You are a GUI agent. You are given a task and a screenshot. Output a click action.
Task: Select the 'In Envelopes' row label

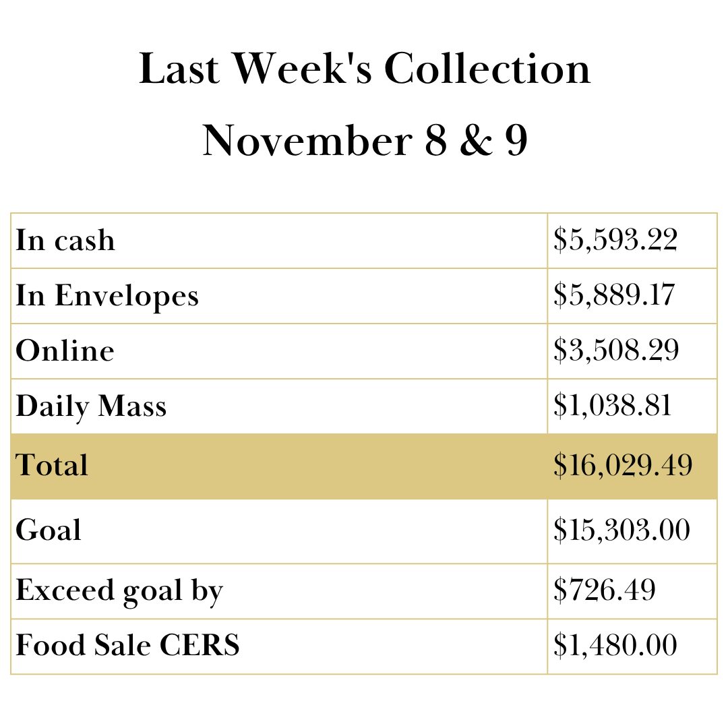[107, 296]
